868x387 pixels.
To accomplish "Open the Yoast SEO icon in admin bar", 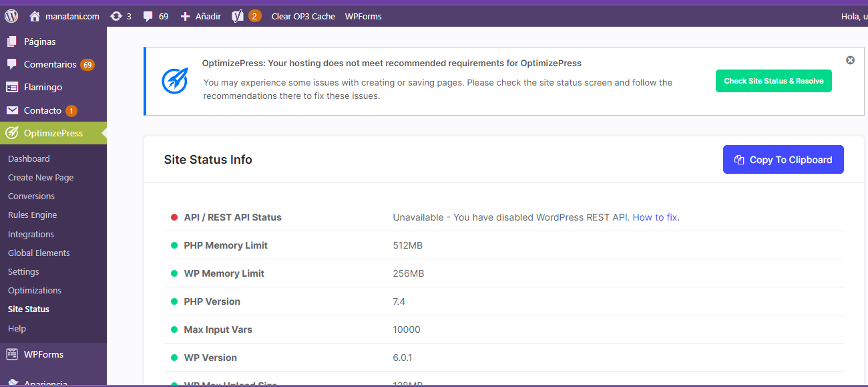I will [238, 16].
